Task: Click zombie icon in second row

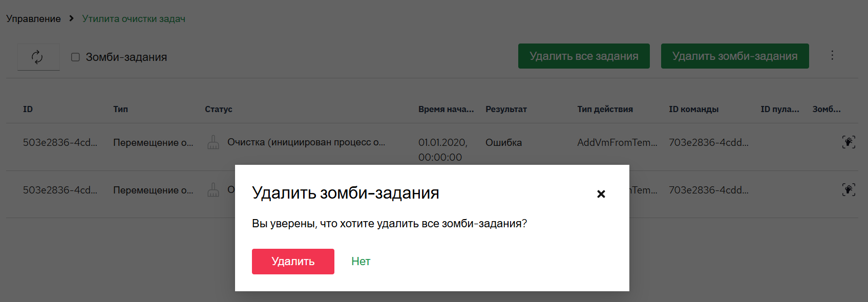Action: pos(849,190)
